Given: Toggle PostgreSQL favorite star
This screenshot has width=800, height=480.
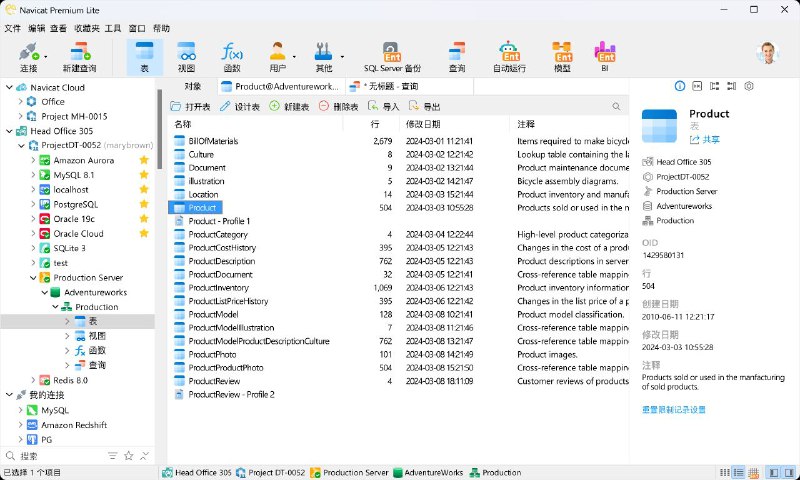Looking at the screenshot, I should coord(144,204).
